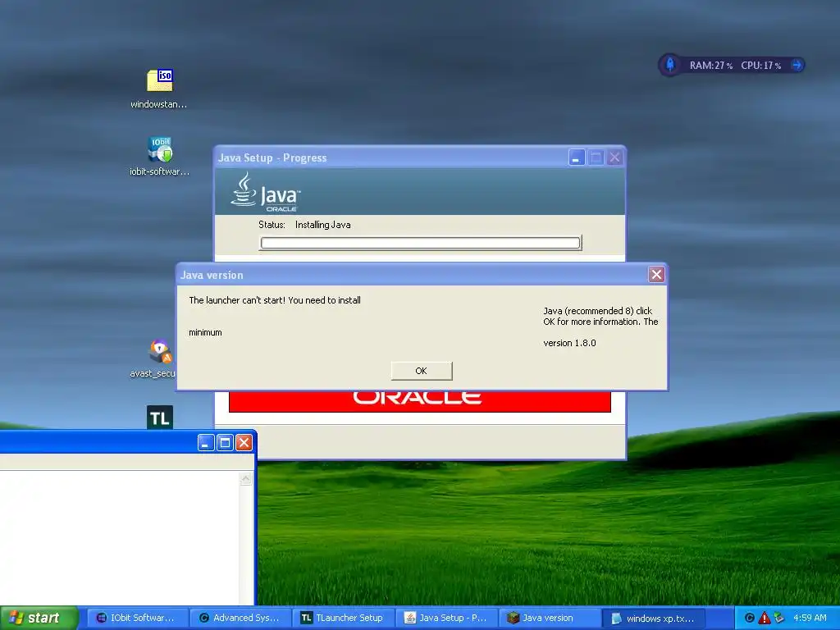This screenshot has width=840, height=630.
Task: Click OK in the Java version dialog
Action: tap(422, 371)
